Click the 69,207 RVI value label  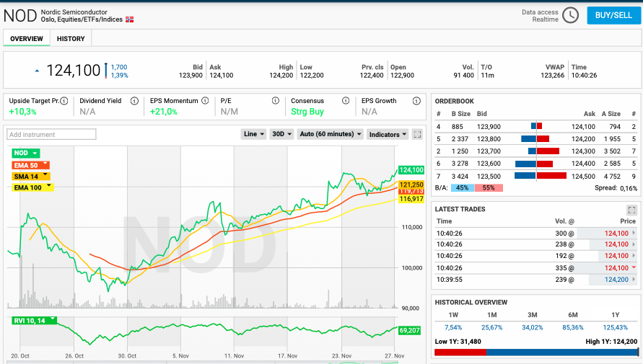pyautogui.click(x=409, y=330)
